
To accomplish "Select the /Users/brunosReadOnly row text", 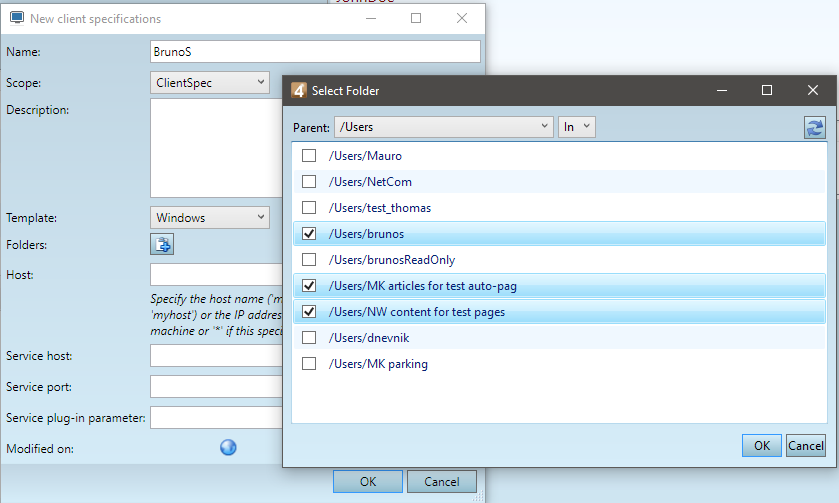I will [x=392, y=260].
